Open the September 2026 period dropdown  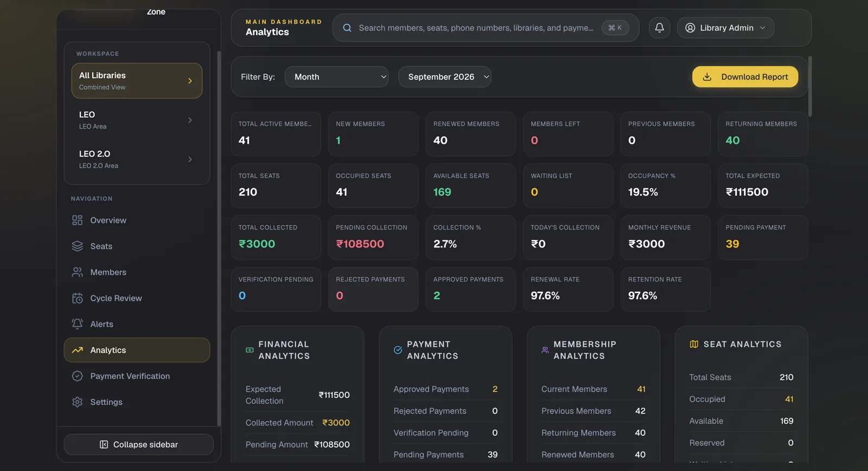pos(445,77)
